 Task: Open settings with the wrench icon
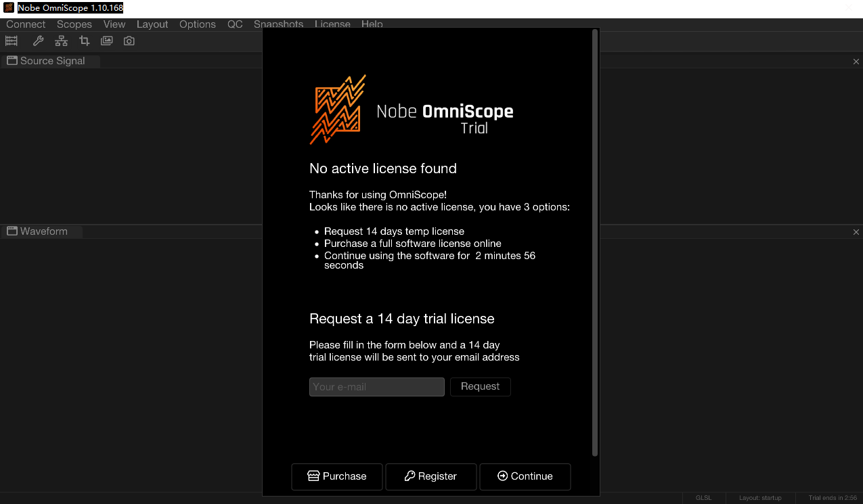39,41
